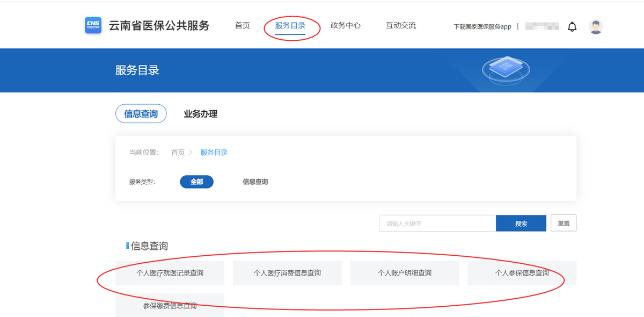644x317 pixels.
Task: Open the 首页 menu item
Action: click(x=242, y=25)
